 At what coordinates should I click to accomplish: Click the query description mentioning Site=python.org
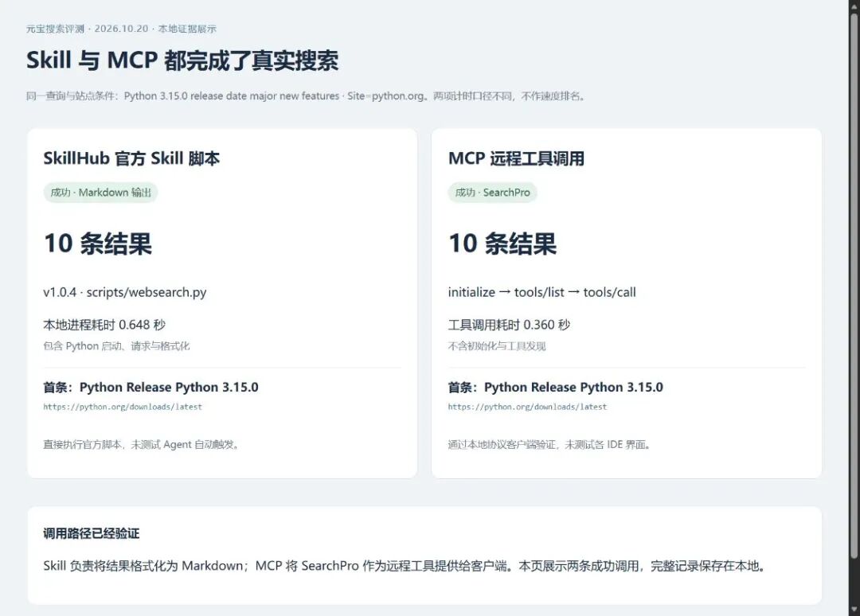(307, 96)
